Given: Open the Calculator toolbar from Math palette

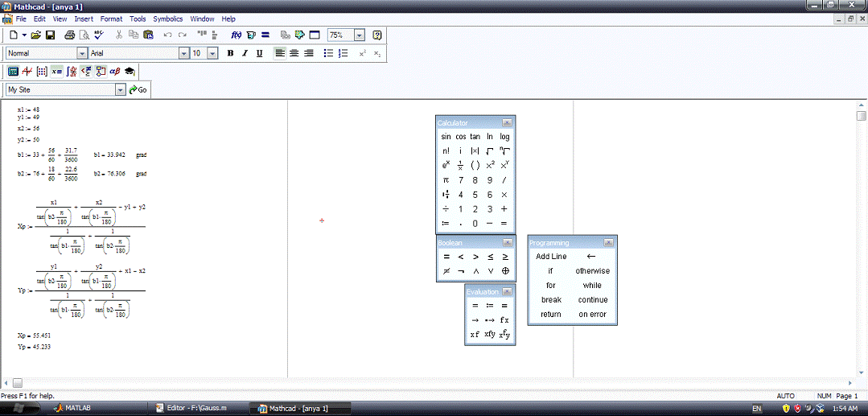Looking at the screenshot, I should point(13,72).
